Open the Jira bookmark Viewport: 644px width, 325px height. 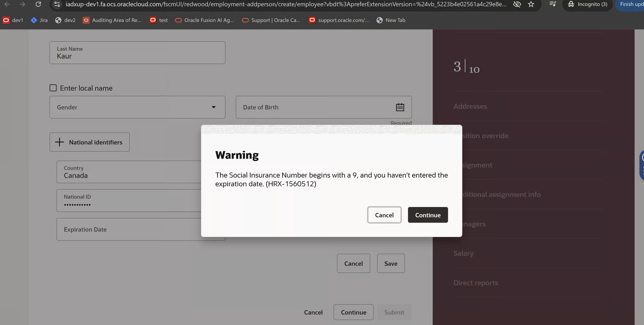(x=39, y=20)
